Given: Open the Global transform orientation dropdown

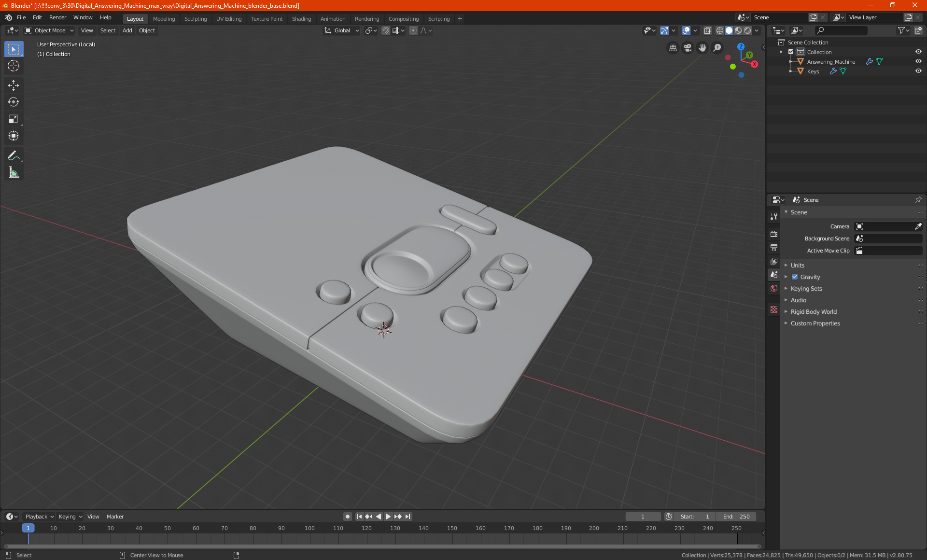Looking at the screenshot, I should click(x=341, y=30).
